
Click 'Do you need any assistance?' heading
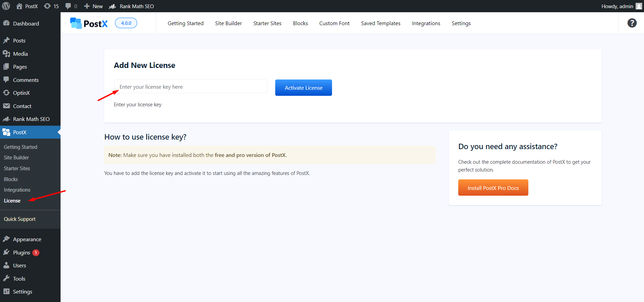pos(508,146)
